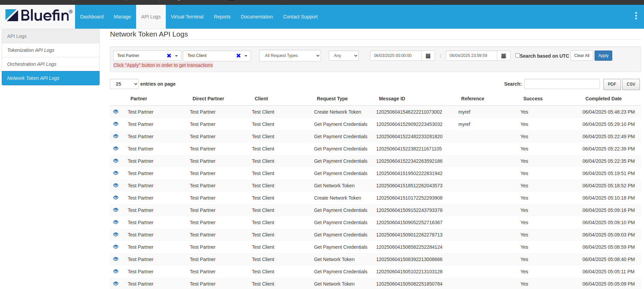Open the Reports menu
The height and width of the screenshot is (289, 644).
click(222, 17)
